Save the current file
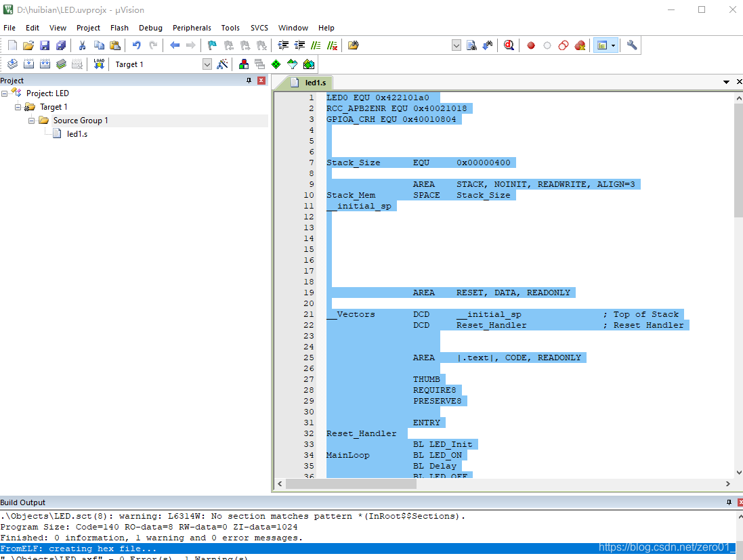This screenshot has width=743, height=560. 45,45
